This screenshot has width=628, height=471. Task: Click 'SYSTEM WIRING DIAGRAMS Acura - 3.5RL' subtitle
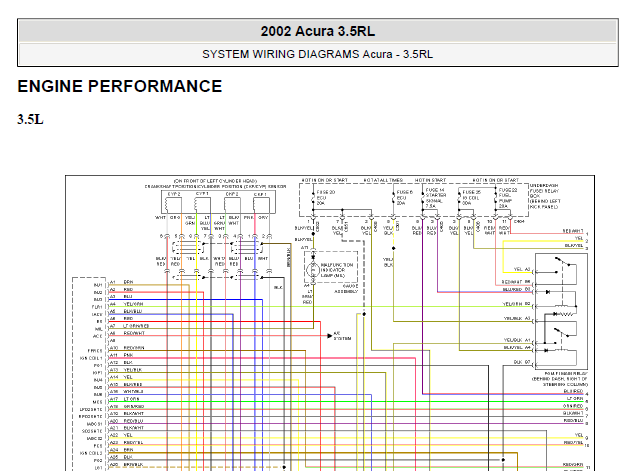(x=318, y=54)
